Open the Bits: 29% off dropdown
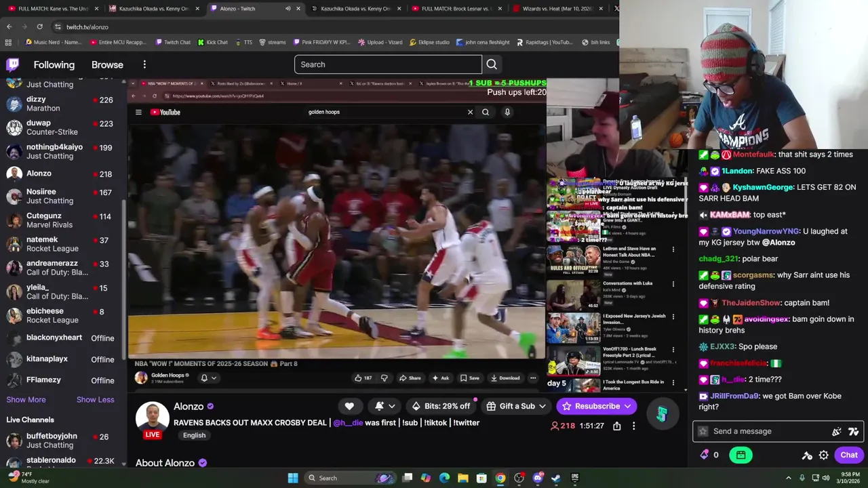Viewport: 868px width, 488px height. pos(441,406)
